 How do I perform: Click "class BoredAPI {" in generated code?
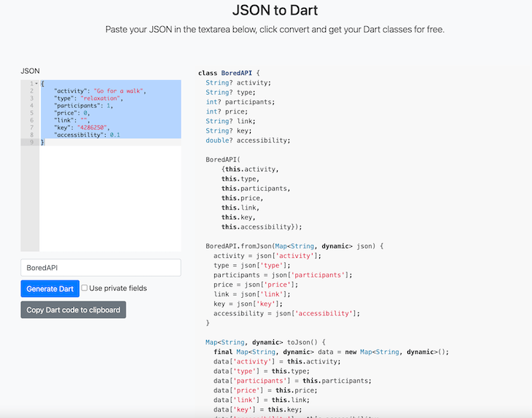coord(229,73)
